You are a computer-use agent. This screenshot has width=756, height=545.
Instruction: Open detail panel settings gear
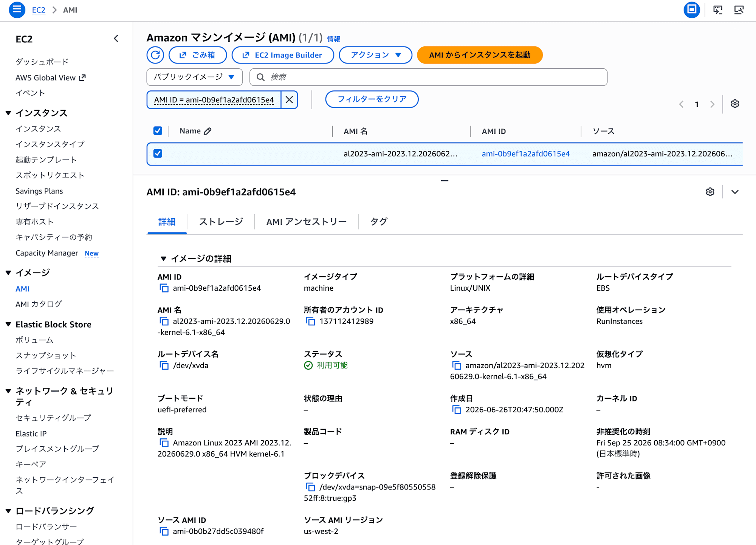pos(710,192)
